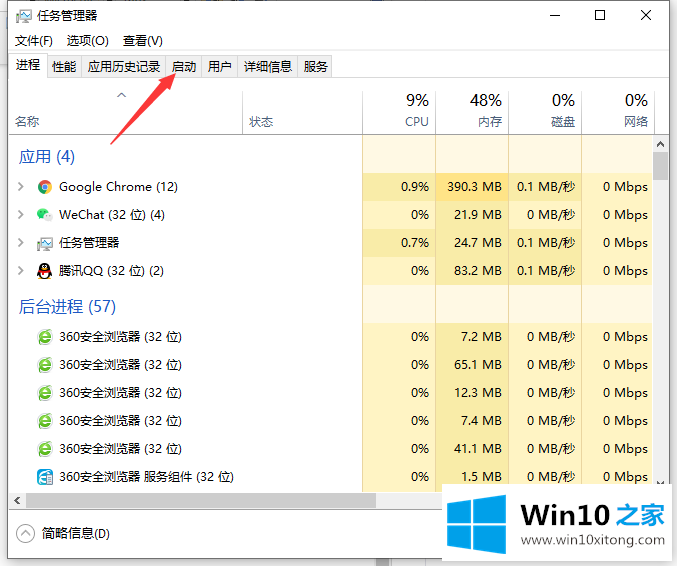Minimize the Task Manager window

555,16
